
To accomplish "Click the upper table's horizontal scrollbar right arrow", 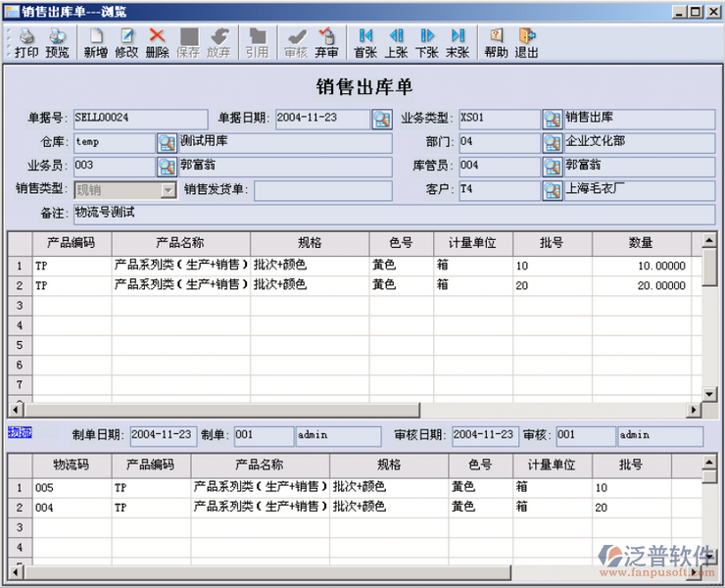I will [x=695, y=411].
